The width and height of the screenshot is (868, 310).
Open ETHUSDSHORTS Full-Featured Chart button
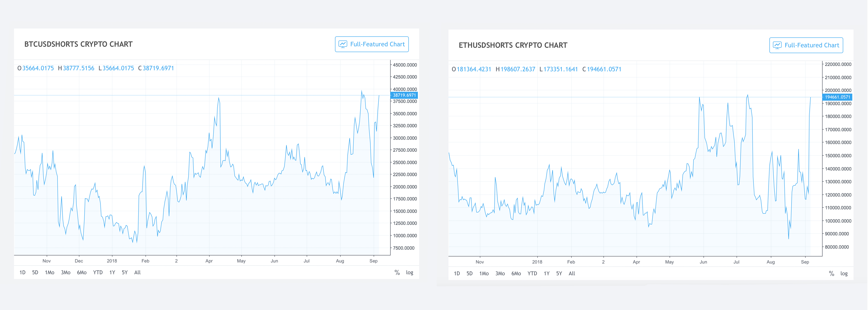806,45
